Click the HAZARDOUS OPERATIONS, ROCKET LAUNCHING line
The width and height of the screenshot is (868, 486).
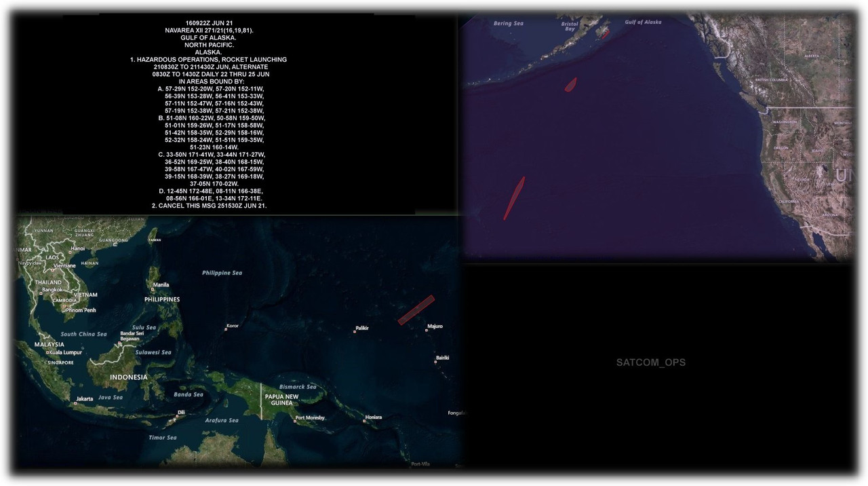[x=209, y=60]
